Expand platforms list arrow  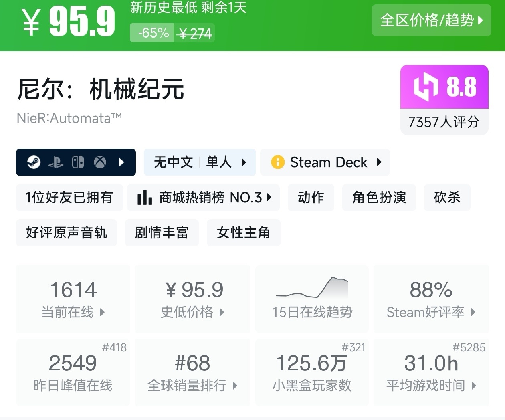pos(122,162)
